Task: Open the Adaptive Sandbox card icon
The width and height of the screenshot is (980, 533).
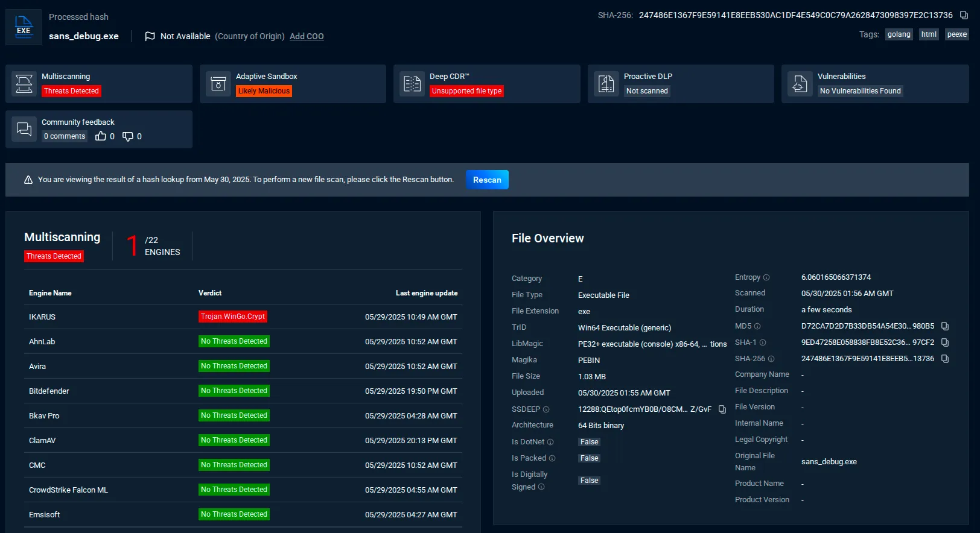Action: [x=218, y=84]
